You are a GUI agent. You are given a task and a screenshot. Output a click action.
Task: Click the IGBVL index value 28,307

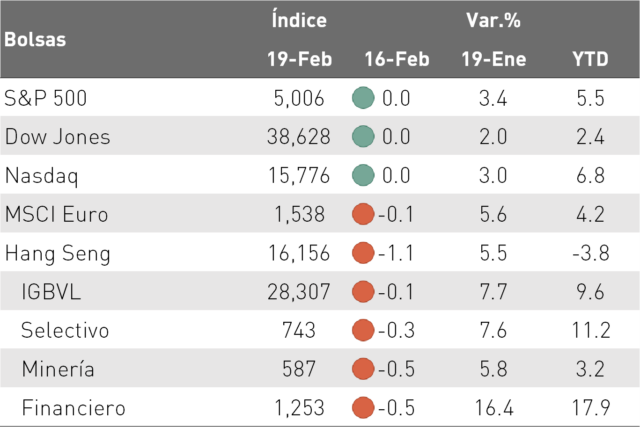point(299,292)
